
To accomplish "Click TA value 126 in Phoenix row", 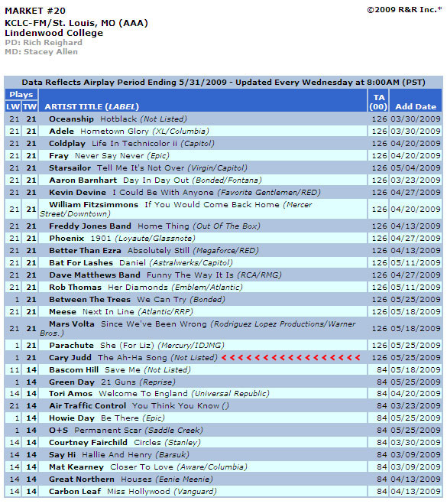I will [379, 238].
